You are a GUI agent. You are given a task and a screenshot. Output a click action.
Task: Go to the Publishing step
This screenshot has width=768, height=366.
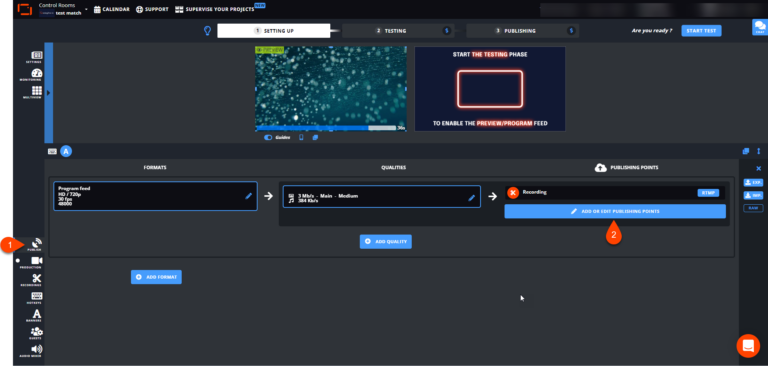[522, 31]
